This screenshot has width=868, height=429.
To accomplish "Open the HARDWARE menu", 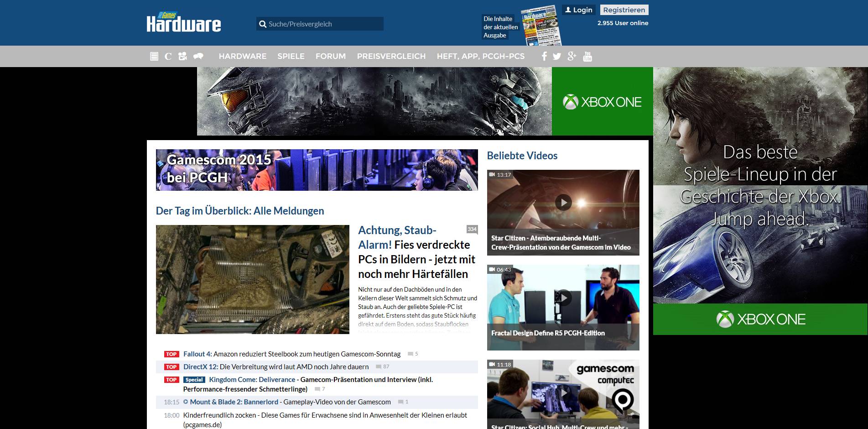I will pos(243,56).
